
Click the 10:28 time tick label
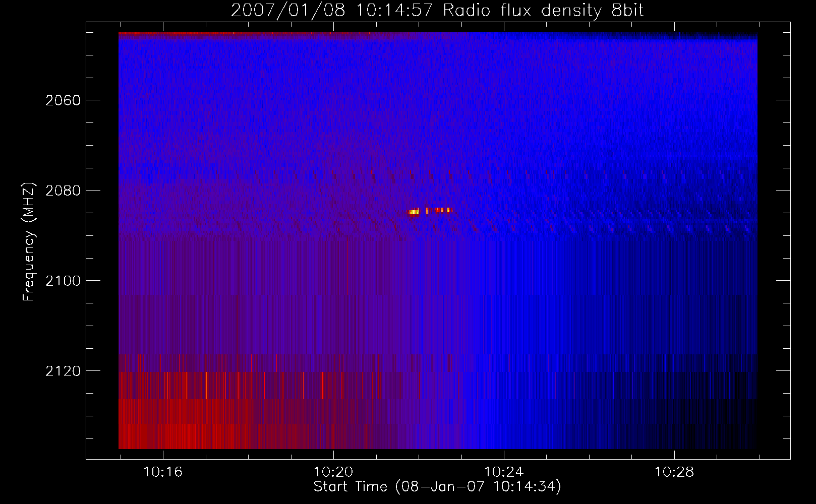[x=674, y=472]
